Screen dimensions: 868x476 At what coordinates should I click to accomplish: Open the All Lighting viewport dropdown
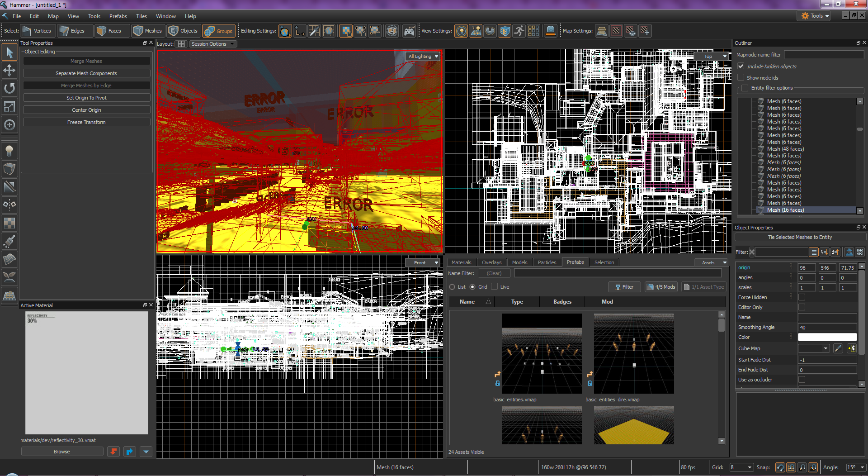tap(423, 56)
